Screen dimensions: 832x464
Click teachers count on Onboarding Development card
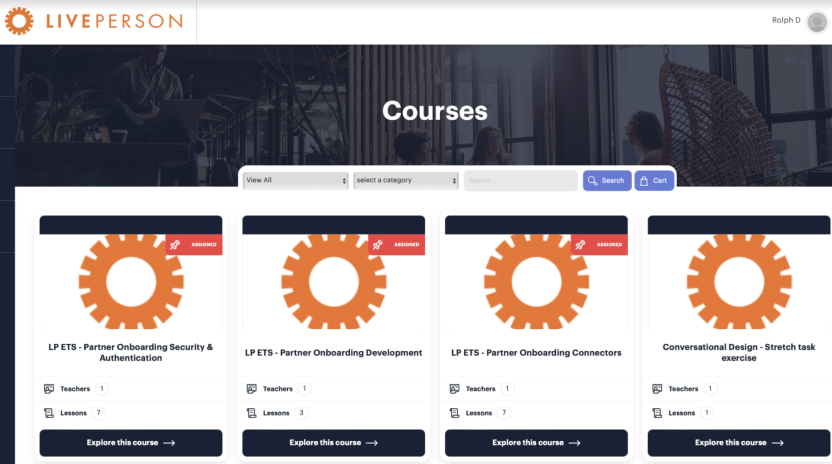coord(305,389)
